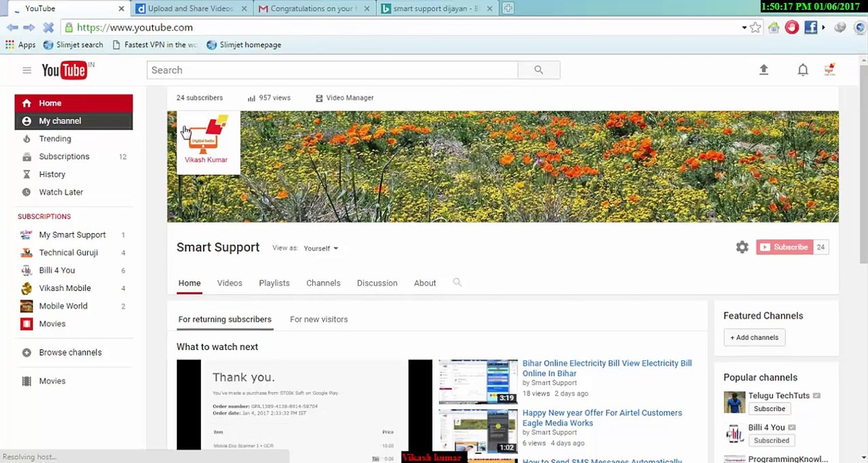
Task: Select Home in the sidebar
Action: pos(74,103)
